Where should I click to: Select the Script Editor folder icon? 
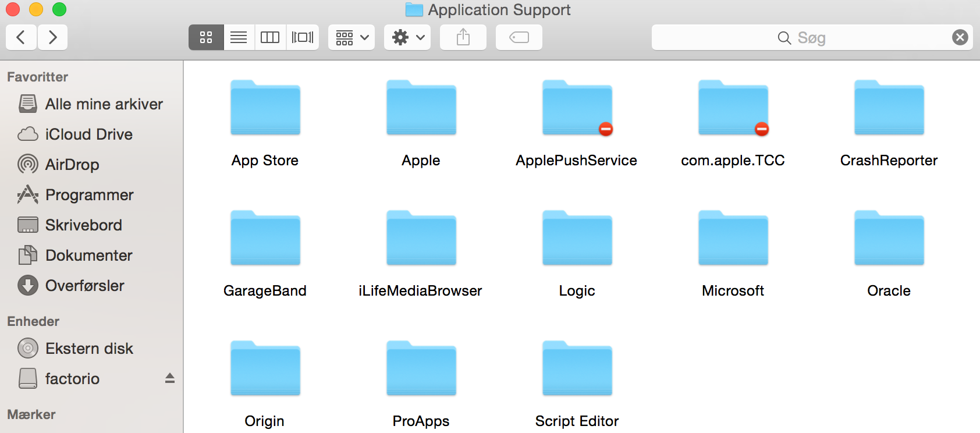(x=577, y=368)
